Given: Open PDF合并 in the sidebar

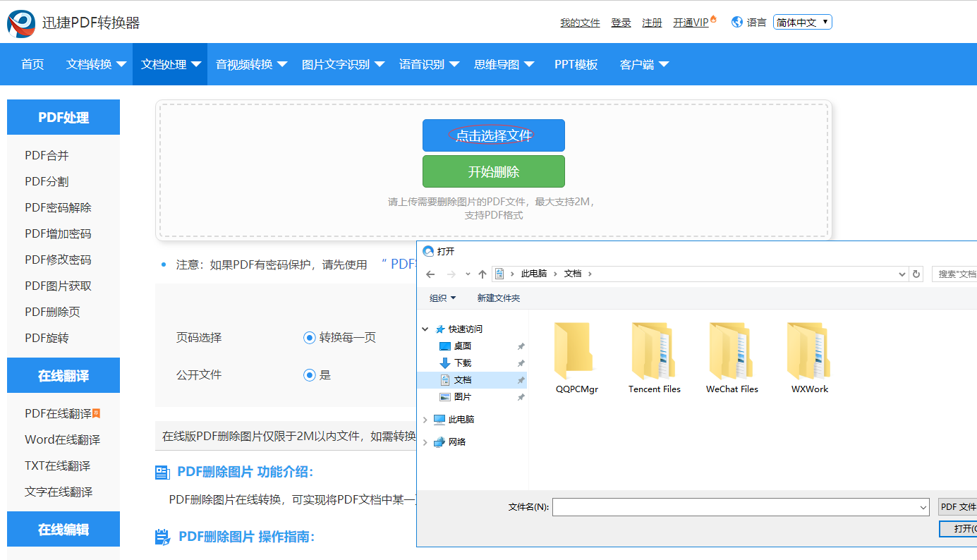Looking at the screenshot, I should 47,155.
